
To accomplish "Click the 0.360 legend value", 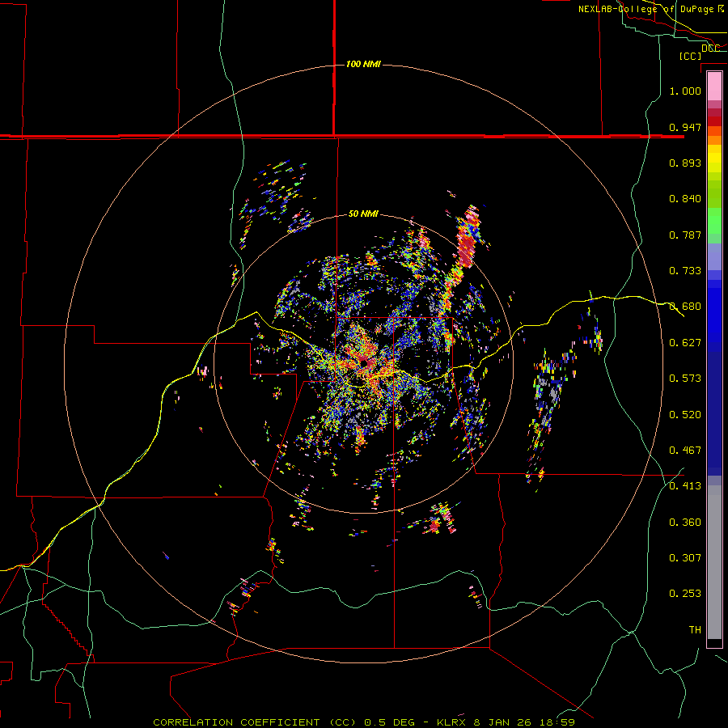I will click(685, 522).
